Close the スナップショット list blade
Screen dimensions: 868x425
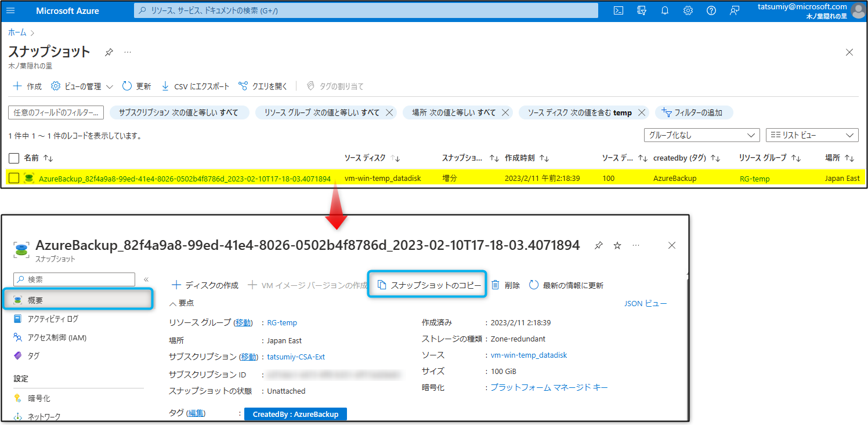pyautogui.click(x=849, y=52)
